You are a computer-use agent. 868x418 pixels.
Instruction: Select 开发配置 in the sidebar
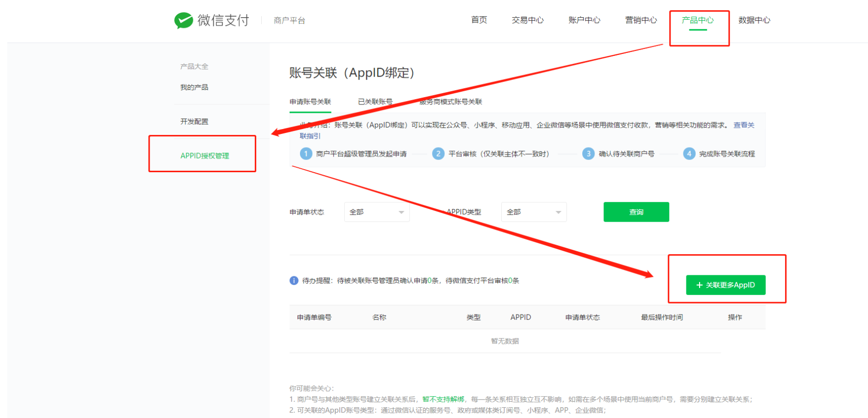(x=194, y=121)
